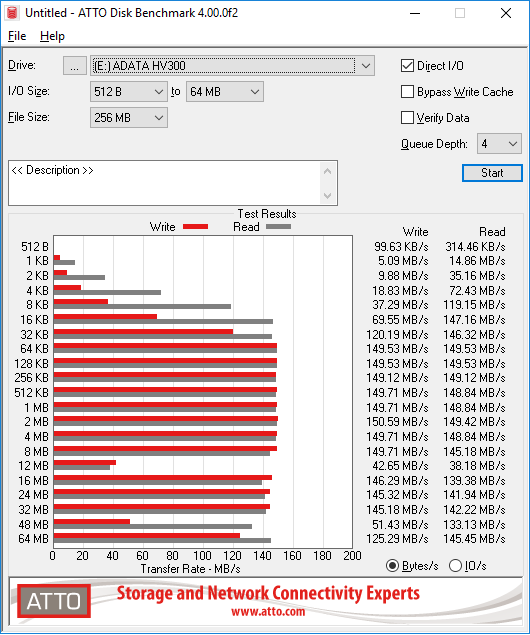Select the Bytes/s radio button

[x=392, y=565]
